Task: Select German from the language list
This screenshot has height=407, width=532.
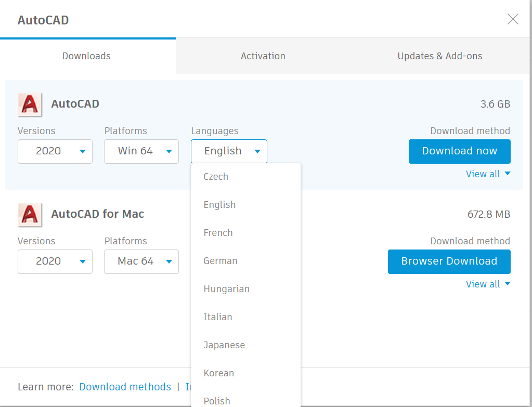Action: [220, 260]
